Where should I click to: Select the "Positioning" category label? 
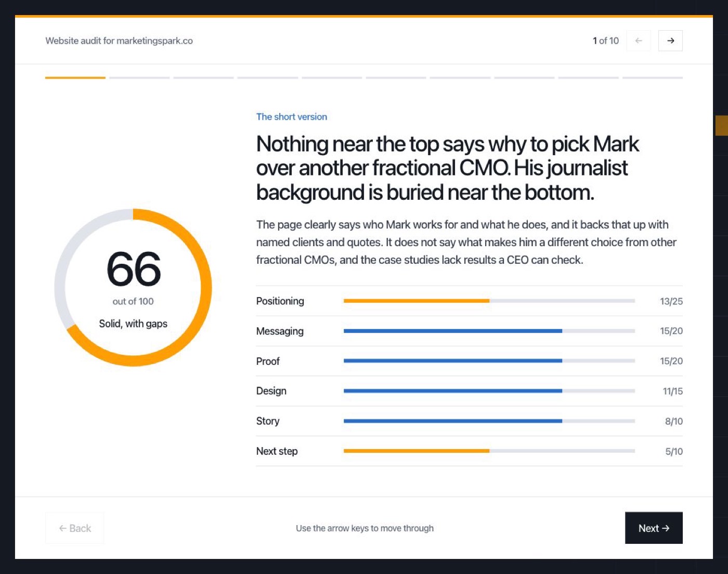coord(280,301)
